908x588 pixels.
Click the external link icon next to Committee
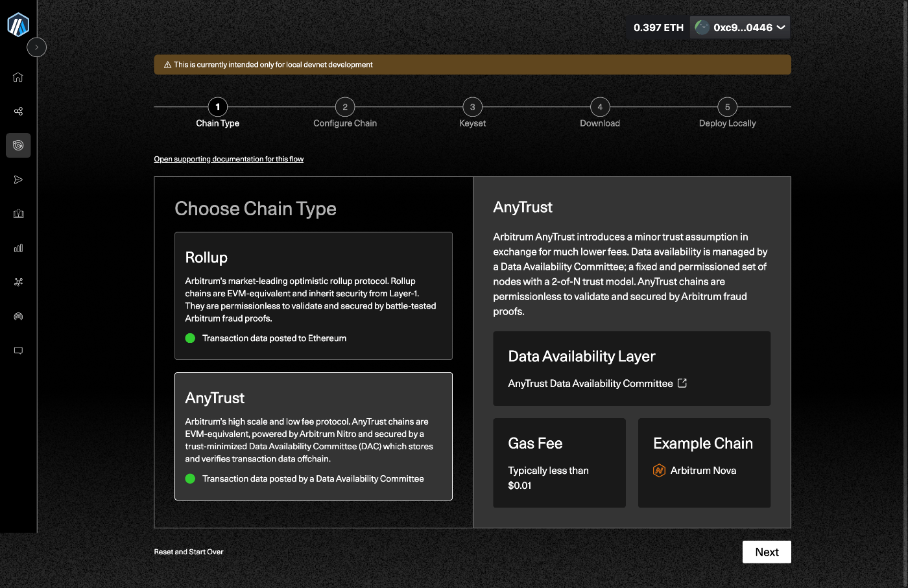coord(682,383)
